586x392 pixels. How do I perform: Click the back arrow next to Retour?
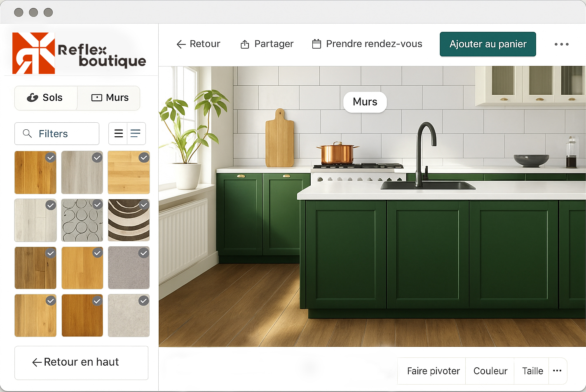[x=181, y=44]
